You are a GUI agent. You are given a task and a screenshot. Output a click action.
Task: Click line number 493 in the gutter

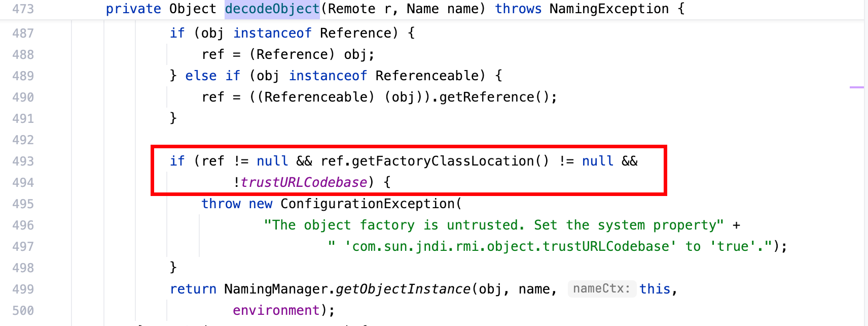coord(23,161)
